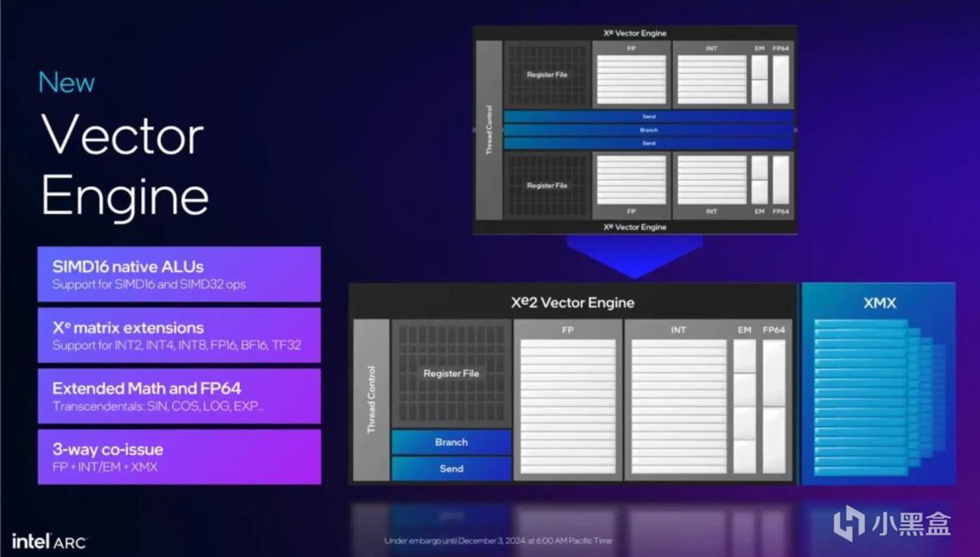Select lower INT block in small Xe diagram
980x557 pixels.
(711, 185)
